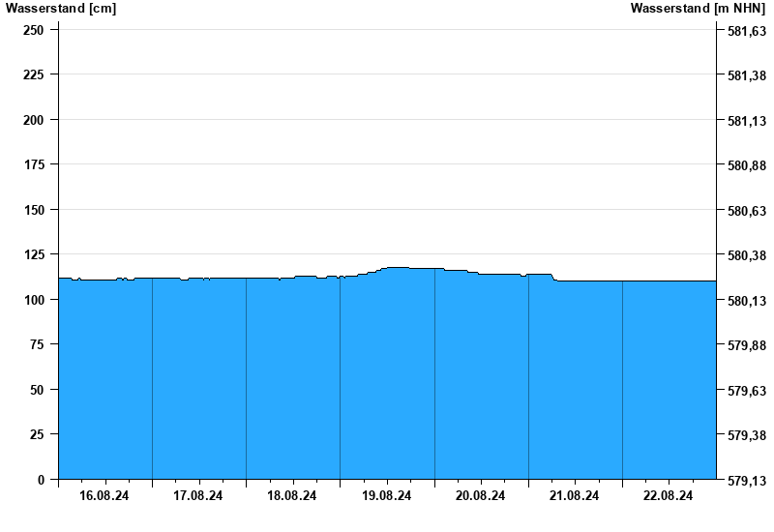Click the 75 tick label on left axis
This screenshot has height=532, width=774.
coord(37,344)
